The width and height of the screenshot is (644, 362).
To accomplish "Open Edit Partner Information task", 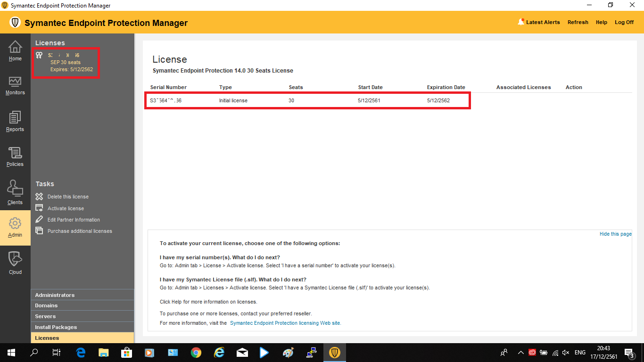I will pyautogui.click(x=74, y=220).
